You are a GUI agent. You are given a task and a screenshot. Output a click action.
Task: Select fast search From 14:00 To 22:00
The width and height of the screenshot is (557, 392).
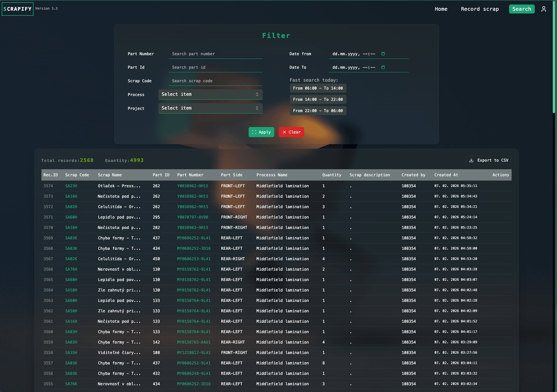pyautogui.click(x=318, y=99)
